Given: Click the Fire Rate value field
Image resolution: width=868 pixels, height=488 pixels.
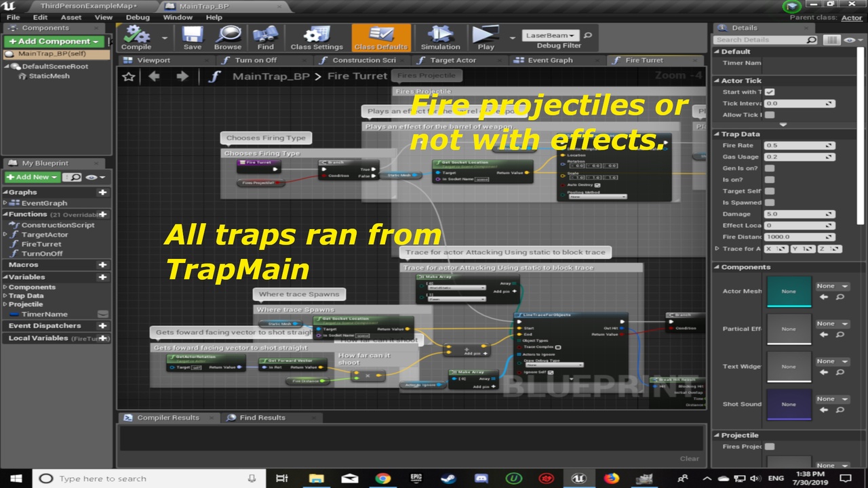Looking at the screenshot, I should pos(800,145).
